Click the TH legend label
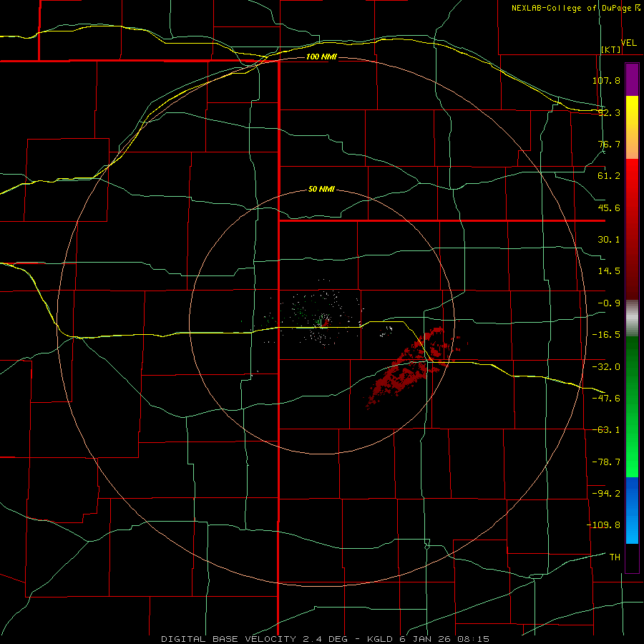Screen dimensions: 644x644 pyautogui.click(x=615, y=557)
